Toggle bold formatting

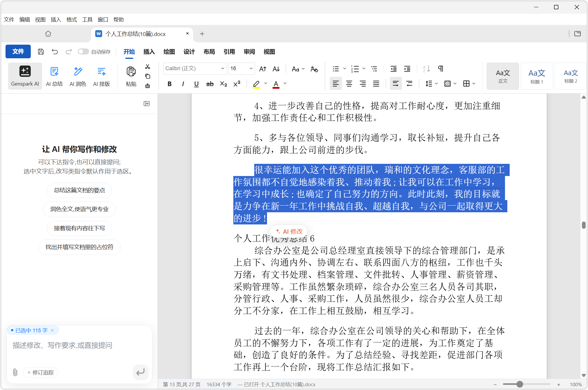point(169,84)
